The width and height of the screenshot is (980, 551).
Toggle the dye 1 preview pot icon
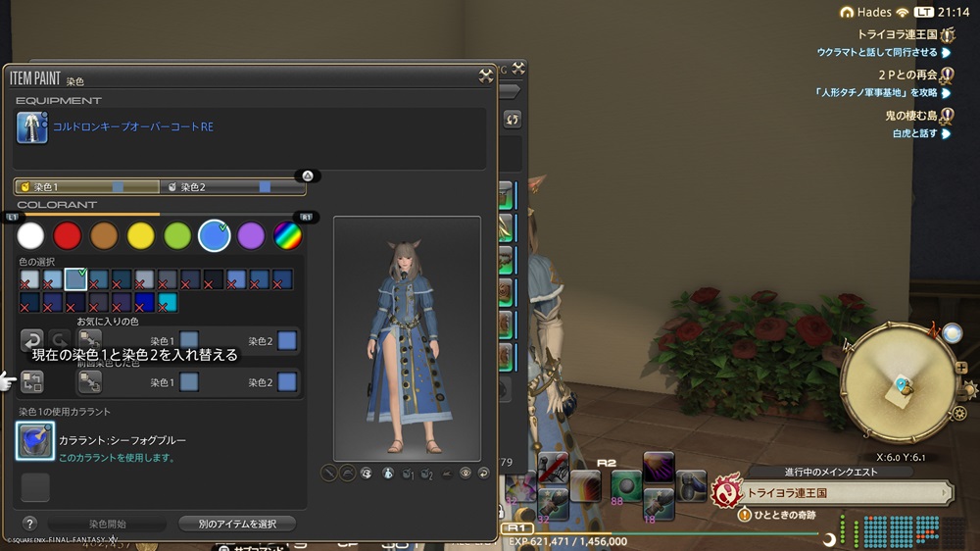click(x=408, y=474)
